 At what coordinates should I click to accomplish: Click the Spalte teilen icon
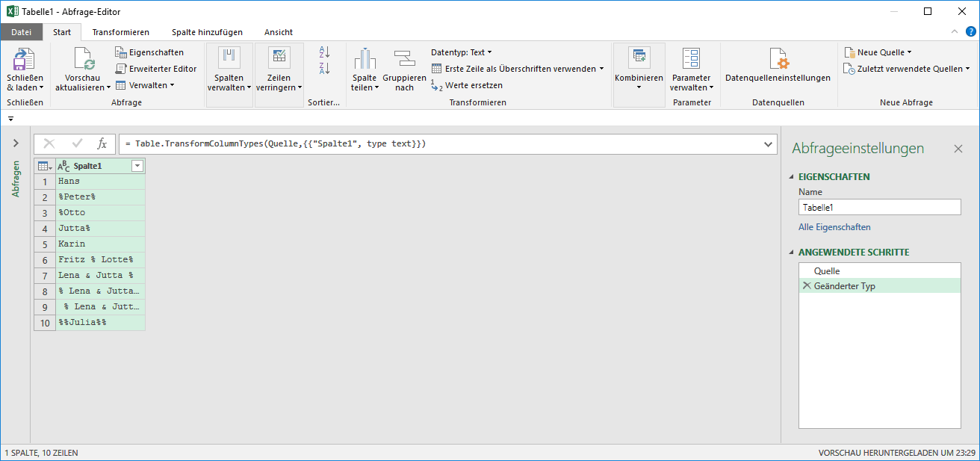[x=365, y=58]
